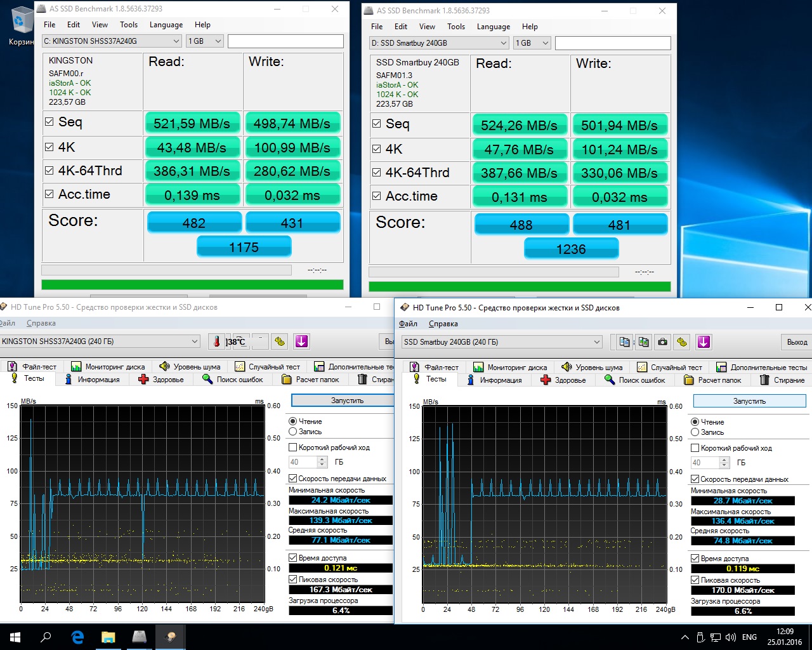Click Запустить button in Smartbuy HD Tune
The height and width of the screenshot is (650, 812).
click(749, 401)
